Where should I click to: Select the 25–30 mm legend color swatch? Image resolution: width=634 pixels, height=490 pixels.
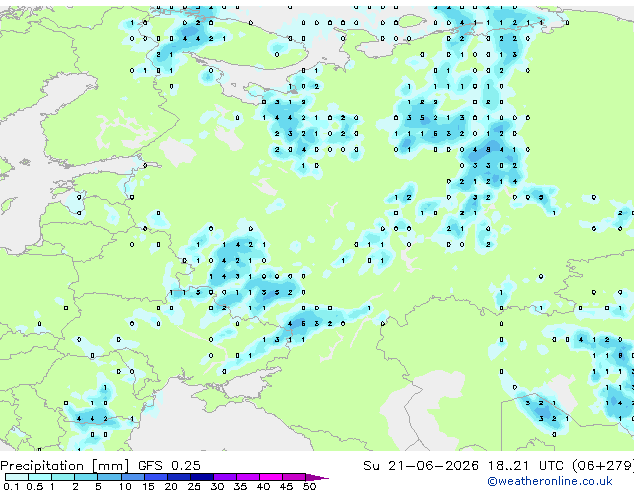pos(202,477)
